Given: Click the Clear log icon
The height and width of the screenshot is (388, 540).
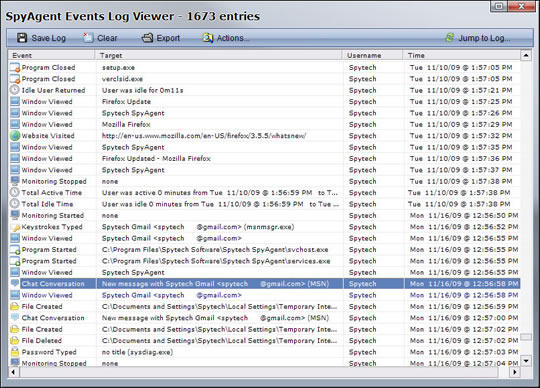Looking at the screenshot, I should pyautogui.click(x=88, y=38).
